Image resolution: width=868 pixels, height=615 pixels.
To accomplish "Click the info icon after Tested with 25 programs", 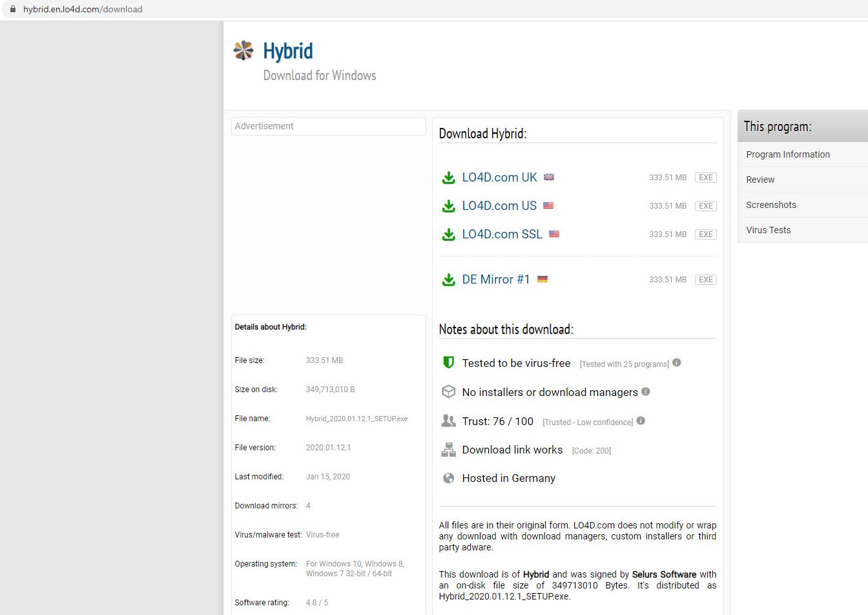I will point(677,362).
